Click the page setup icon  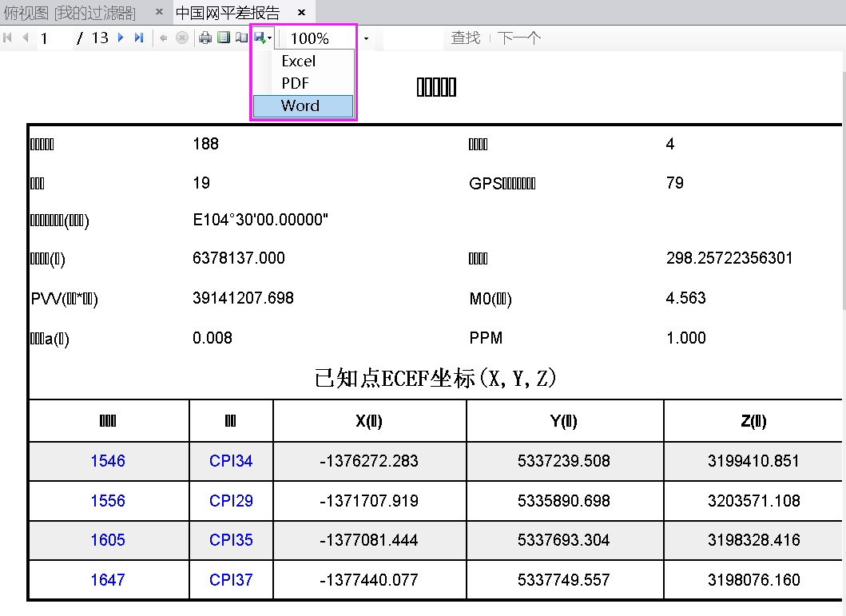pyautogui.click(x=224, y=38)
